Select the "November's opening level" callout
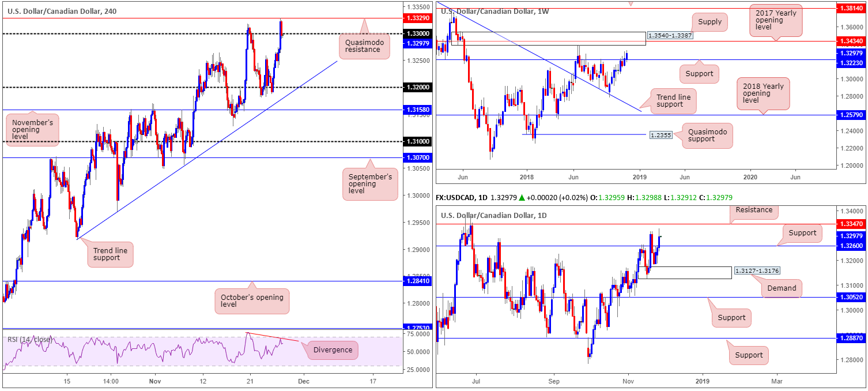 (32, 130)
